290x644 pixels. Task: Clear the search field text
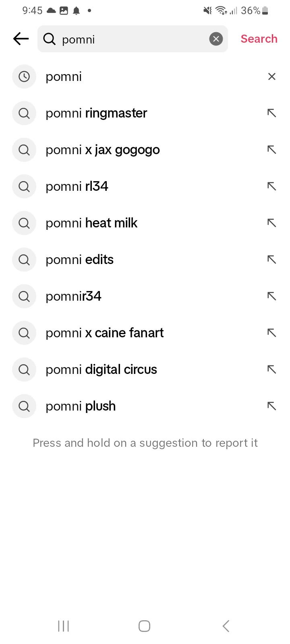[216, 39]
